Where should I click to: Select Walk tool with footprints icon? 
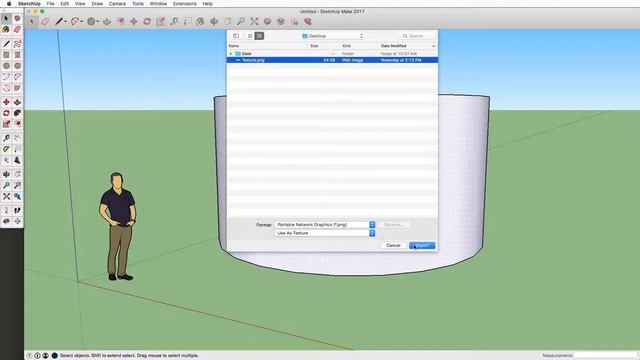coord(17,210)
